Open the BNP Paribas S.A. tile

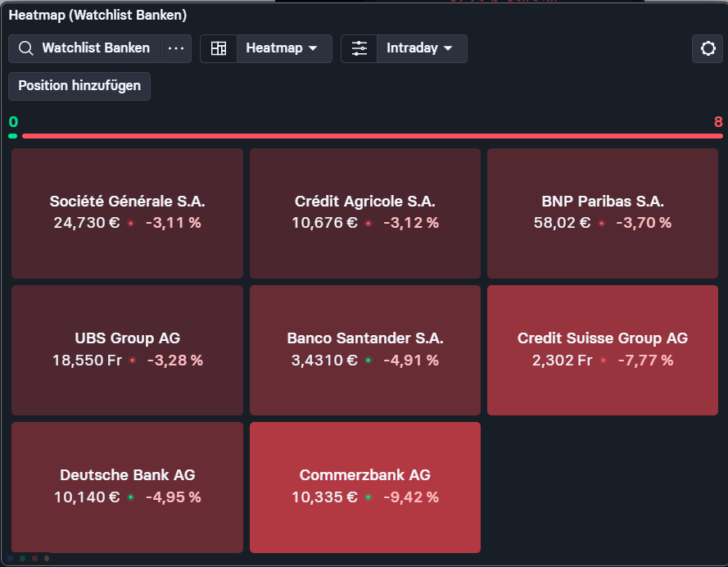click(x=603, y=214)
